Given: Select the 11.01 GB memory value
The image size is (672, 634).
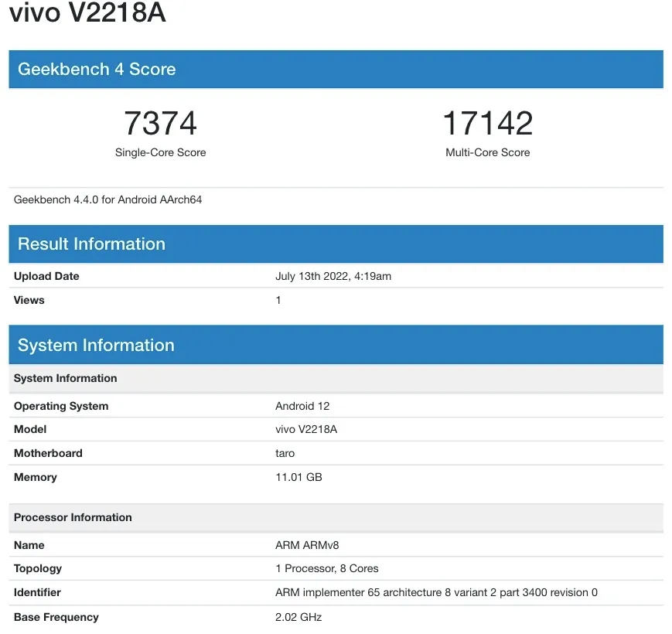Looking at the screenshot, I should (x=298, y=477).
